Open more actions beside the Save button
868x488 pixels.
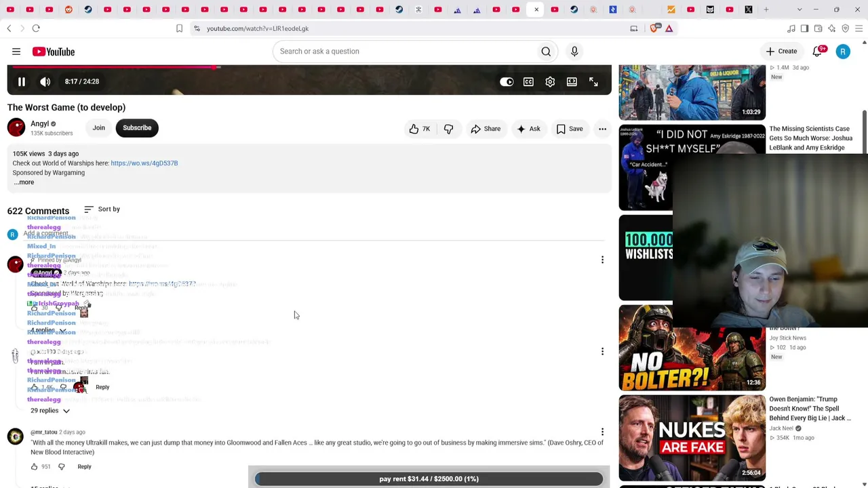click(602, 129)
